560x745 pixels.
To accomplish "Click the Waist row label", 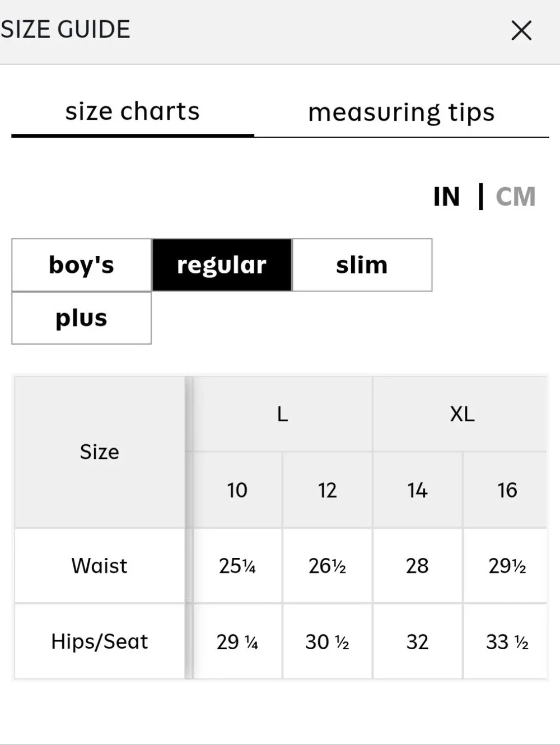I will tap(100, 566).
